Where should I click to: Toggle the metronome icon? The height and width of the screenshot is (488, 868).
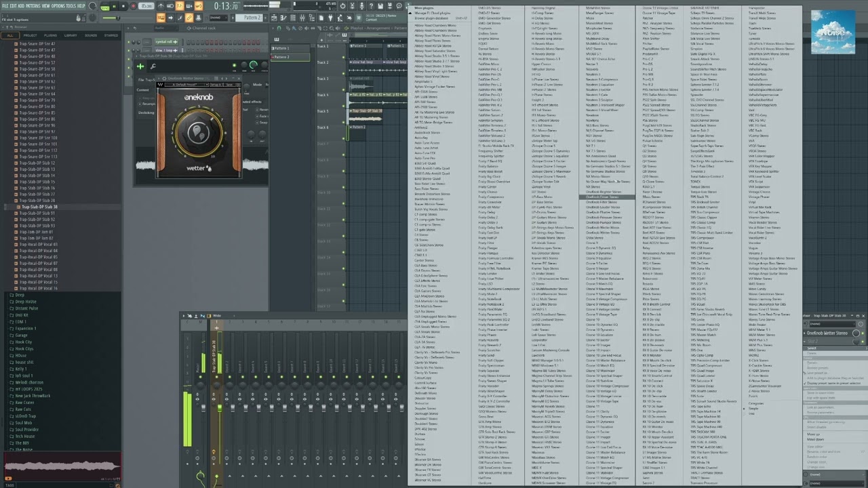161,6
